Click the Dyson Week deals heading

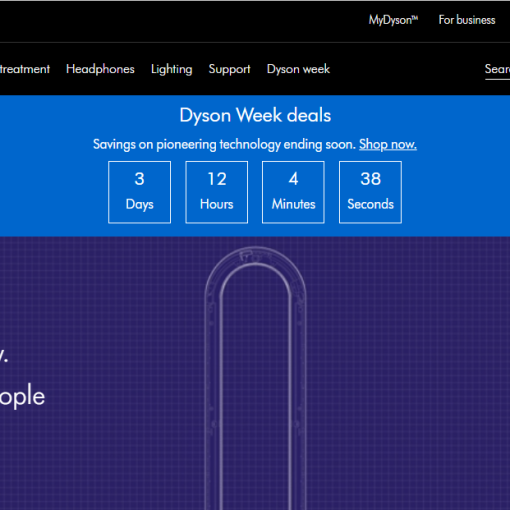tap(255, 115)
